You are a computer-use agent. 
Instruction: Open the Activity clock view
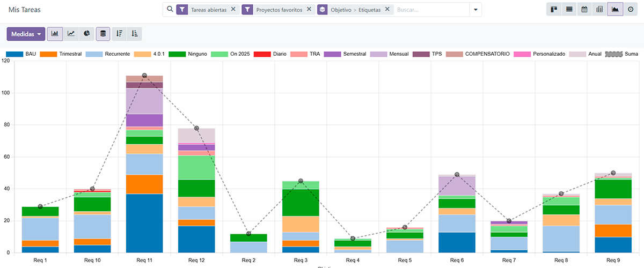click(631, 10)
